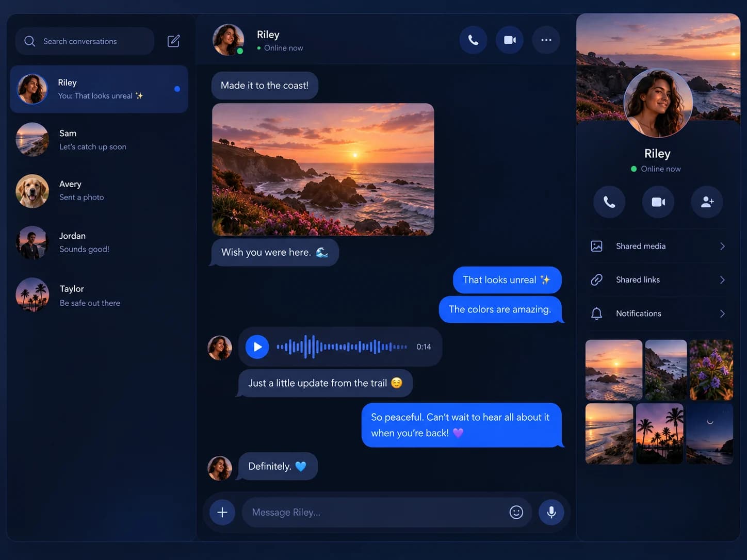Open the emoji picker
The height and width of the screenshot is (560, 747).
point(516,512)
